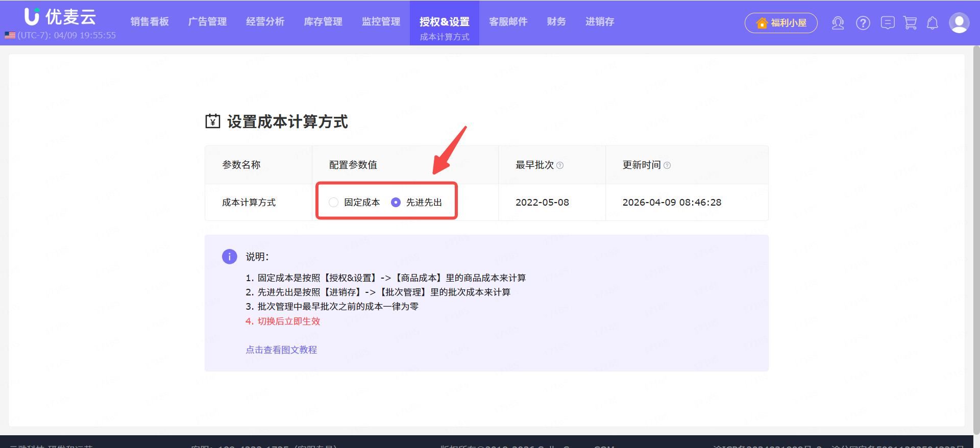Image resolution: width=980 pixels, height=448 pixels.
Task: Click the 优麦云 logo
Action: (60, 16)
